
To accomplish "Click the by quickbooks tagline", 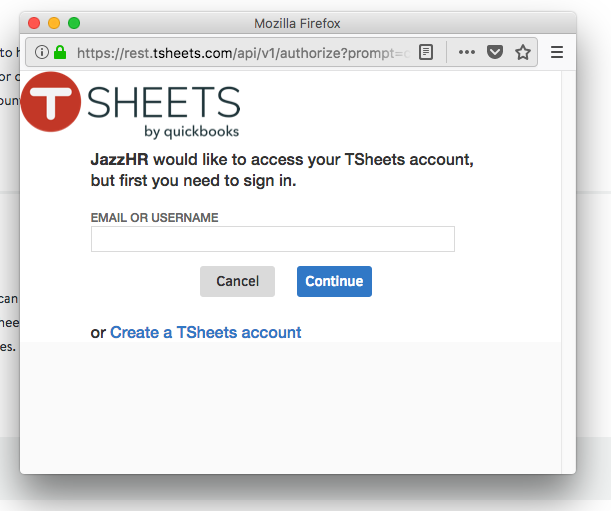I will point(191,132).
